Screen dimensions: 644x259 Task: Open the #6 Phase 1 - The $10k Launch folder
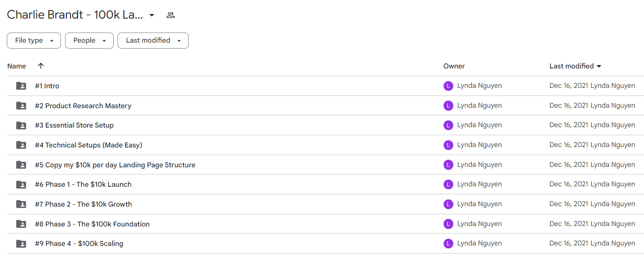click(x=83, y=184)
